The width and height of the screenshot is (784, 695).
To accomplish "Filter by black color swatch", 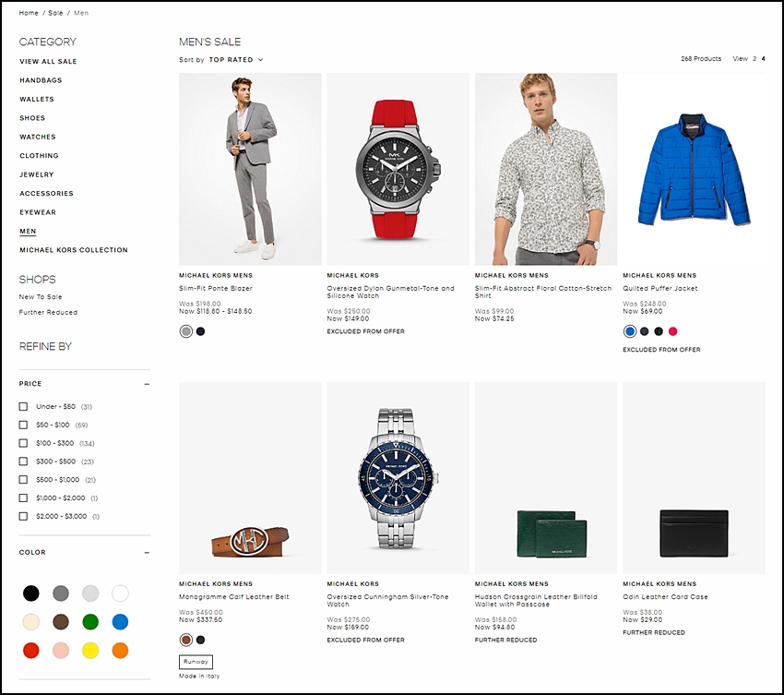I will [x=31, y=593].
